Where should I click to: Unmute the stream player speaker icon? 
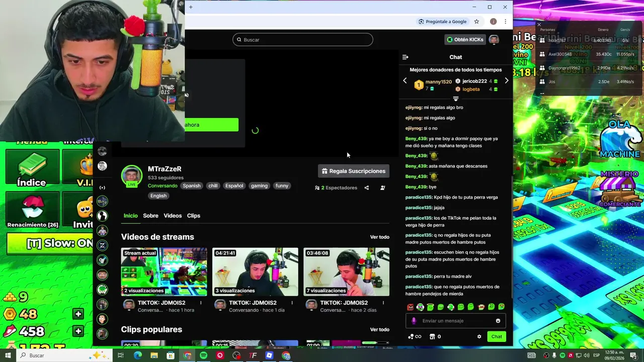pyautogui.click(x=187, y=95)
